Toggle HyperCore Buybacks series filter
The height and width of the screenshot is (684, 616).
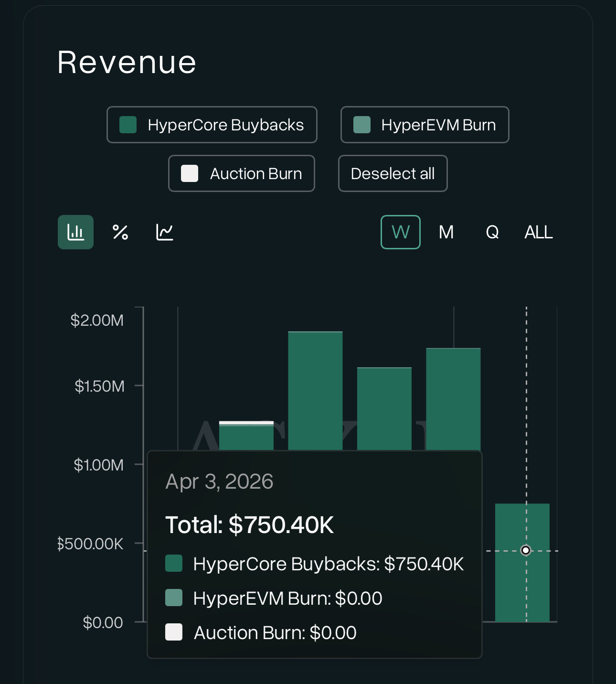[x=212, y=125]
